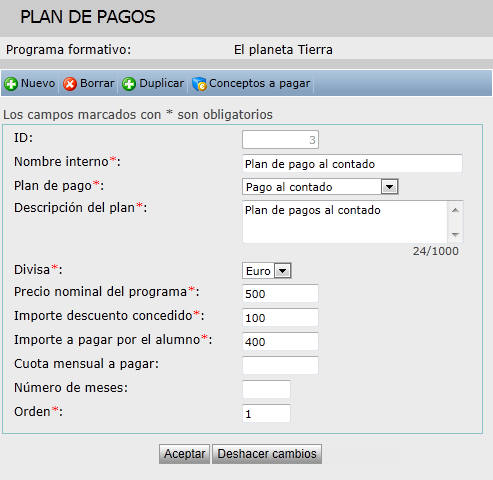Click the Conceptos a pagar coin icon

coord(199,84)
